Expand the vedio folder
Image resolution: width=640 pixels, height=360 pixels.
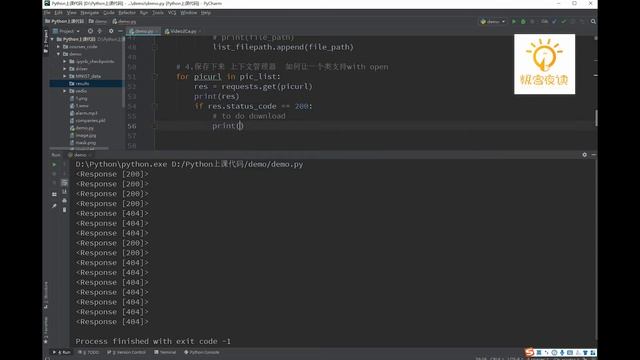pos(65,91)
